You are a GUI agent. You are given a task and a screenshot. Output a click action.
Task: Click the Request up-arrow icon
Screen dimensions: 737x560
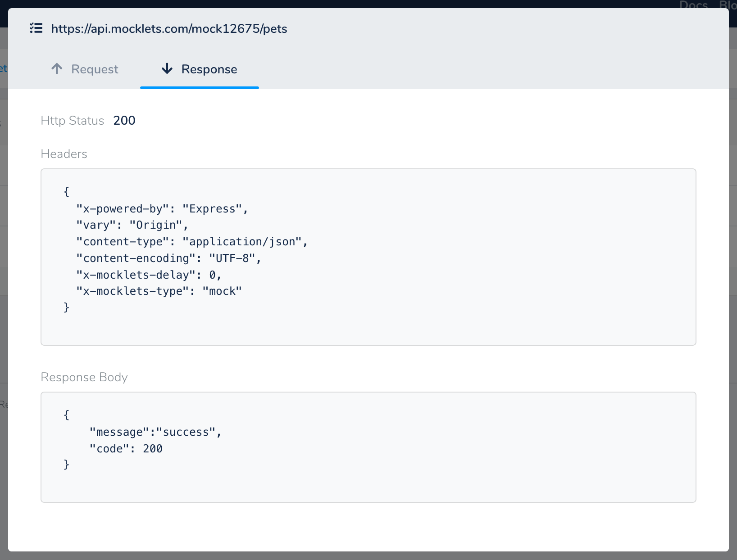coord(57,68)
